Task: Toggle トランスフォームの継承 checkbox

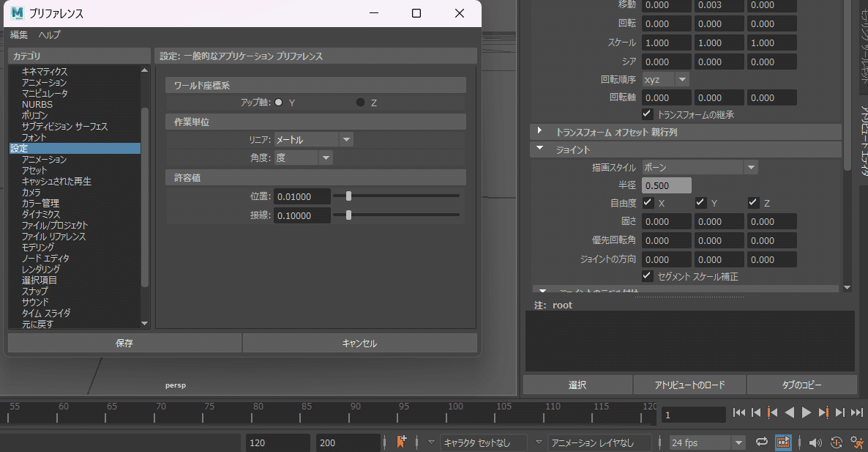Action: tap(647, 114)
